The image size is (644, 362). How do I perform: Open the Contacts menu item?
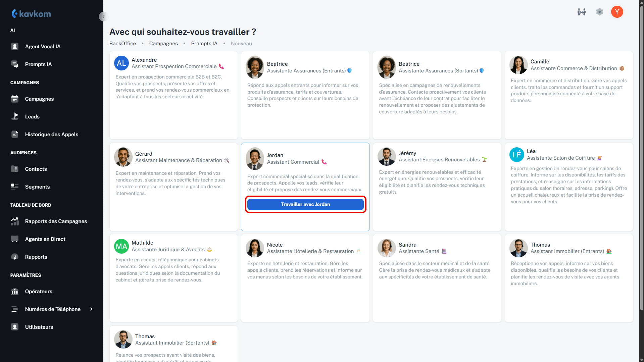36,169
